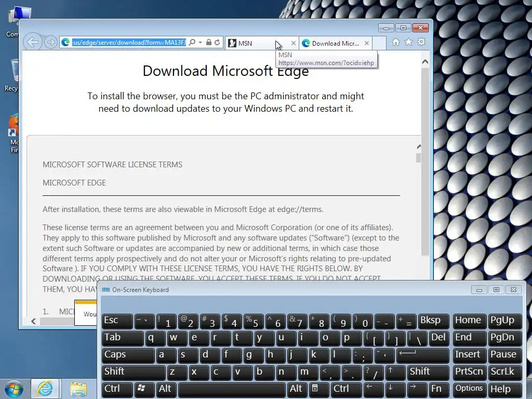The image size is (532, 399).
Task: Click the On-Screen Keyboard title bar icon
Action: click(x=106, y=290)
